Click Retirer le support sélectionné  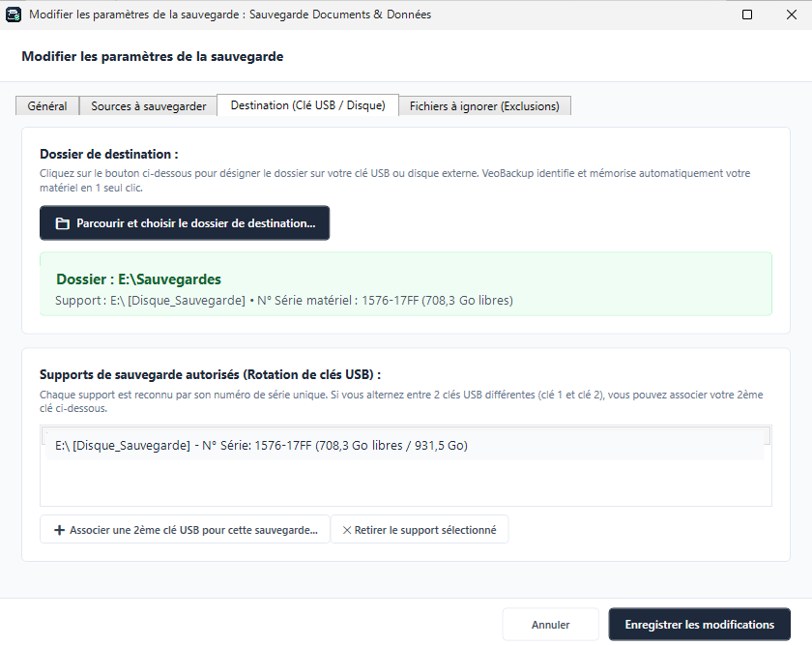point(420,529)
